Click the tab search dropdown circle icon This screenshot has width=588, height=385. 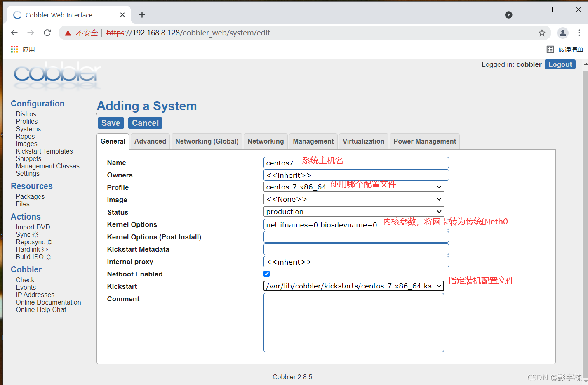[509, 15]
